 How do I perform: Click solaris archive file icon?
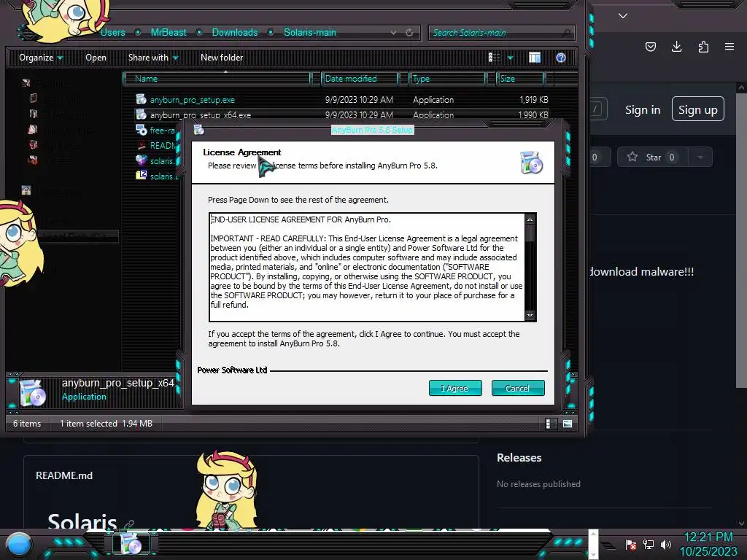(x=141, y=176)
